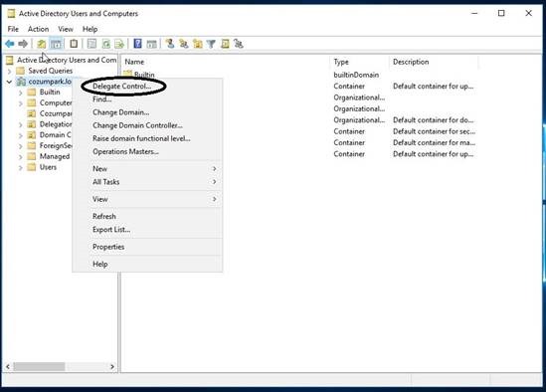
Task: Click 'Default container for sec...' description
Action: [434, 131]
